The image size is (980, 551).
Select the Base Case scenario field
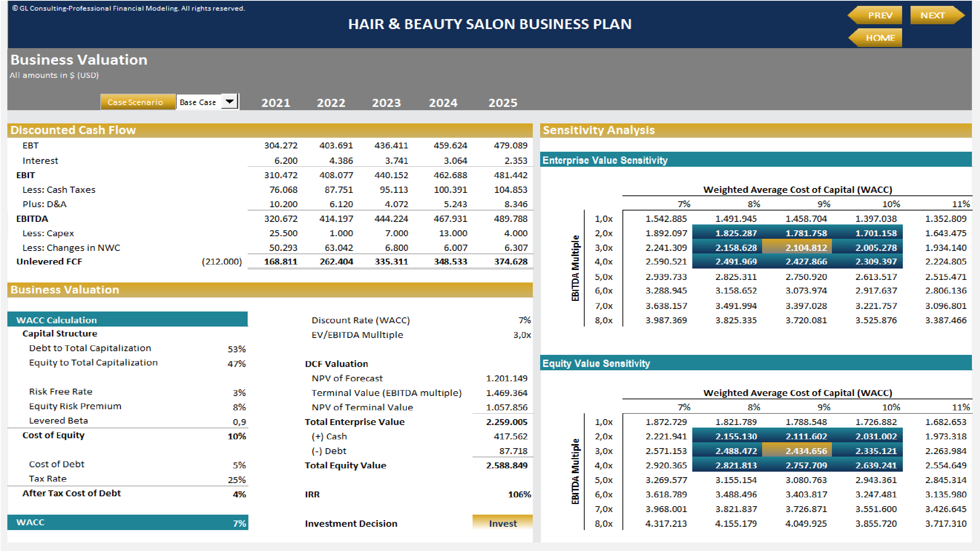(199, 102)
